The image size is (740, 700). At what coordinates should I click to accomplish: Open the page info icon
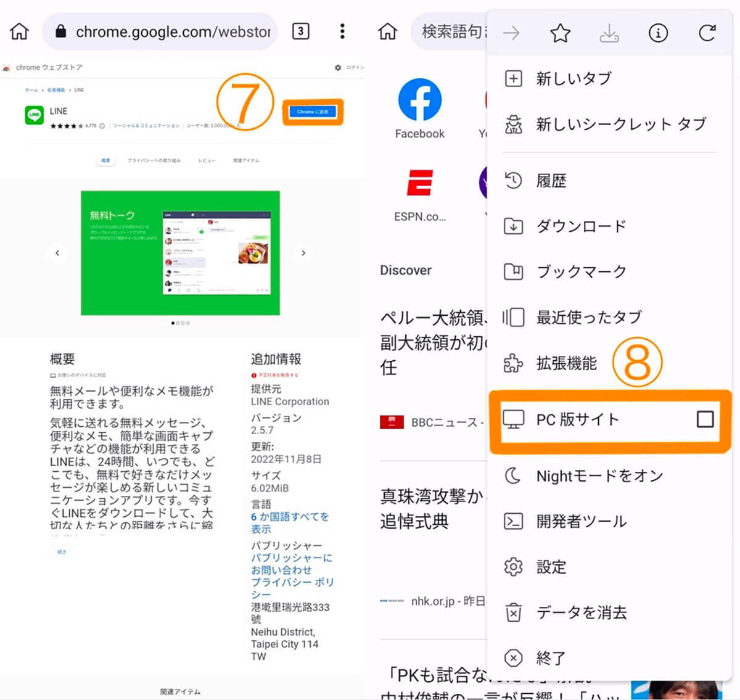[658, 32]
